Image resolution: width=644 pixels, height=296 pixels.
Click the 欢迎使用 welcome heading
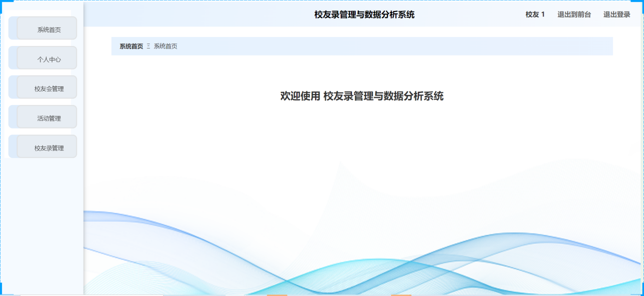pyautogui.click(x=362, y=96)
